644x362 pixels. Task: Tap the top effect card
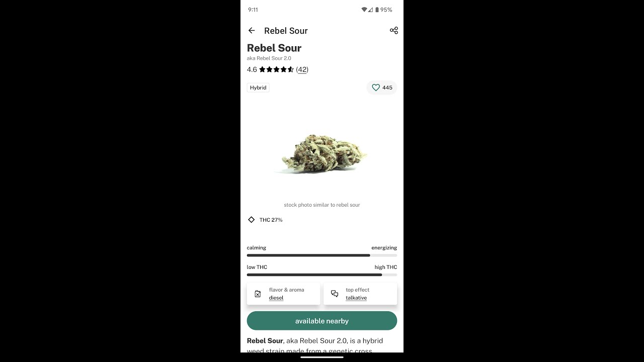coord(360,294)
